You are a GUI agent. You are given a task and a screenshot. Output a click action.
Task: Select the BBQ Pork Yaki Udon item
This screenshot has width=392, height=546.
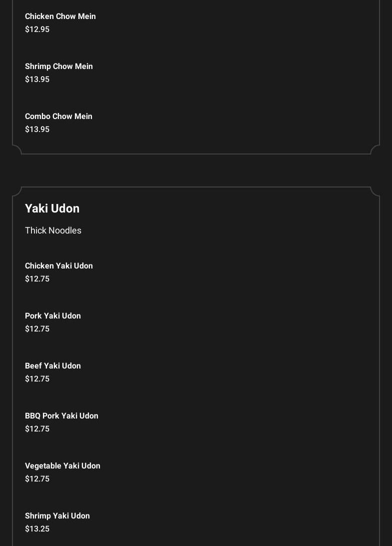[x=62, y=416]
